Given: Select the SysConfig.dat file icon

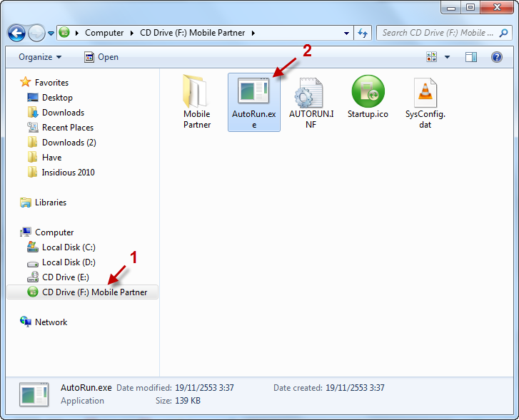Looking at the screenshot, I should pyautogui.click(x=425, y=93).
